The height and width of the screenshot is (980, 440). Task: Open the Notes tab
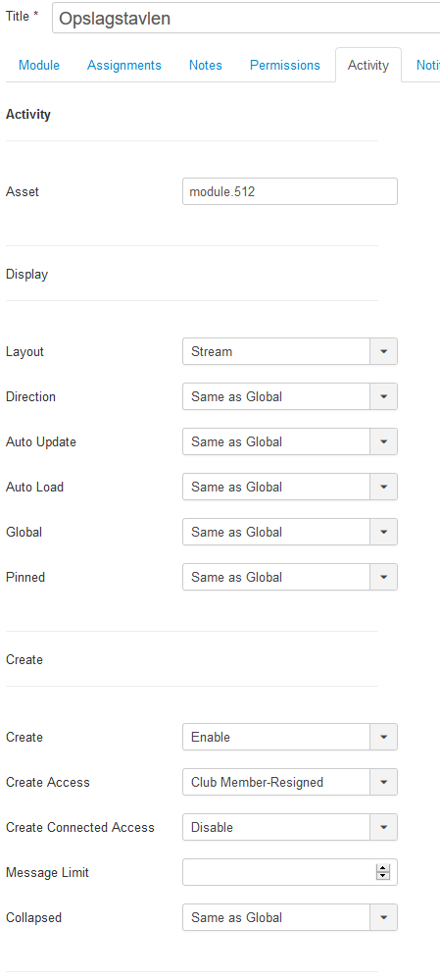(206, 65)
